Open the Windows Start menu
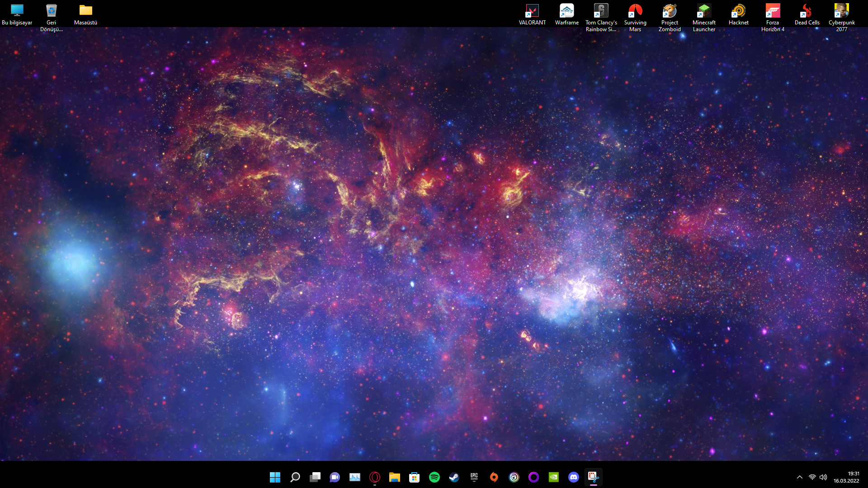This screenshot has height=488, width=868. point(275,477)
